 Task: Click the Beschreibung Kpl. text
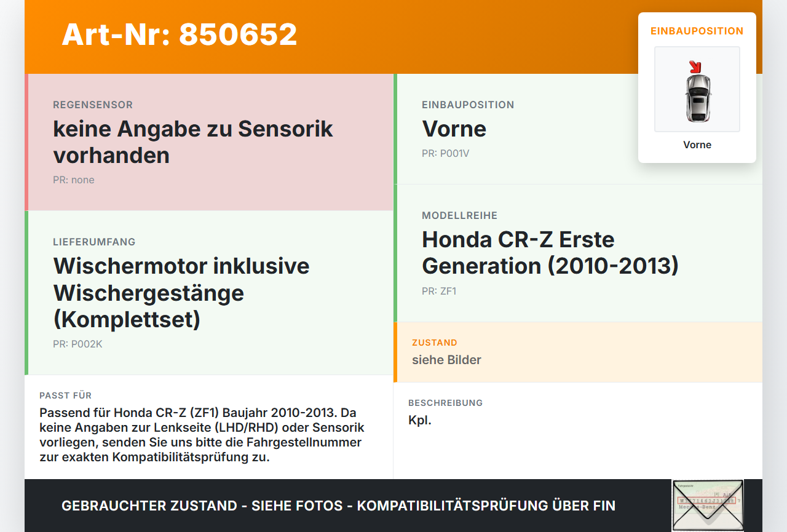(420, 421)
